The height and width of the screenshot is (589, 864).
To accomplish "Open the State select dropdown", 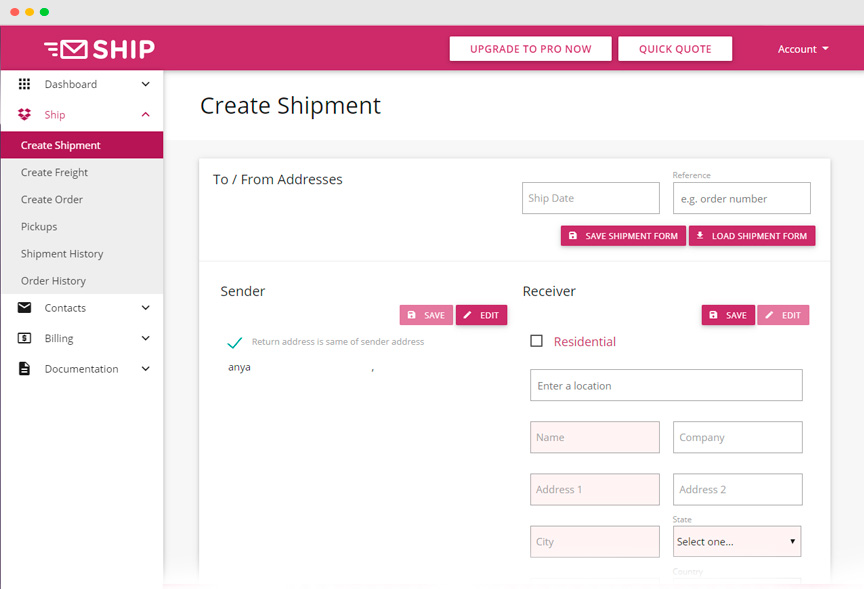I will tap(737, 541).
